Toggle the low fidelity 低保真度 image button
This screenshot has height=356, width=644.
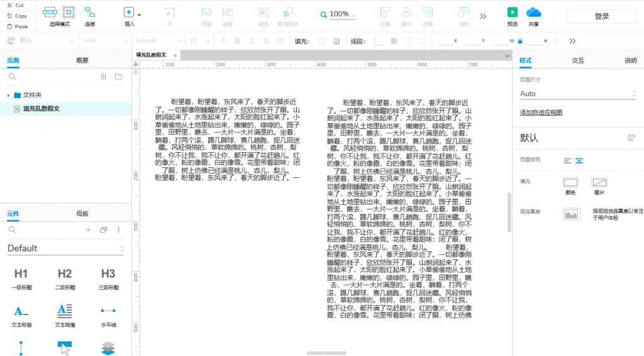pyautogui.click(x=571, y=214)
